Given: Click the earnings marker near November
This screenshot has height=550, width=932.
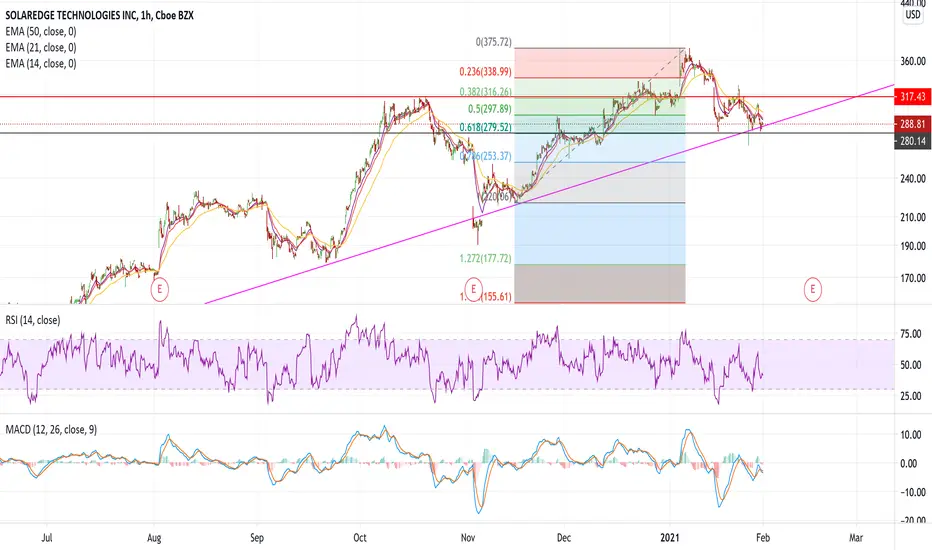Looking at the screenshot, I should pos(473,290).
